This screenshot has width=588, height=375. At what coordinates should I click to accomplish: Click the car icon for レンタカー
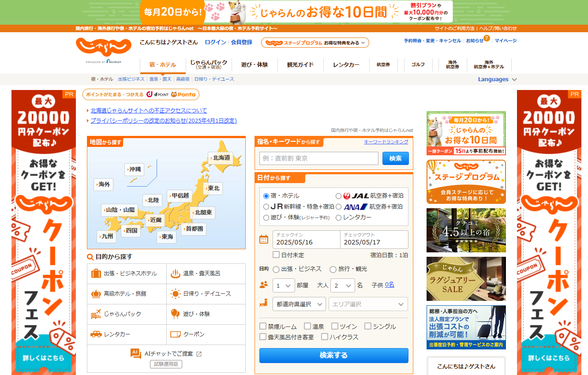[x=96, y=334]
